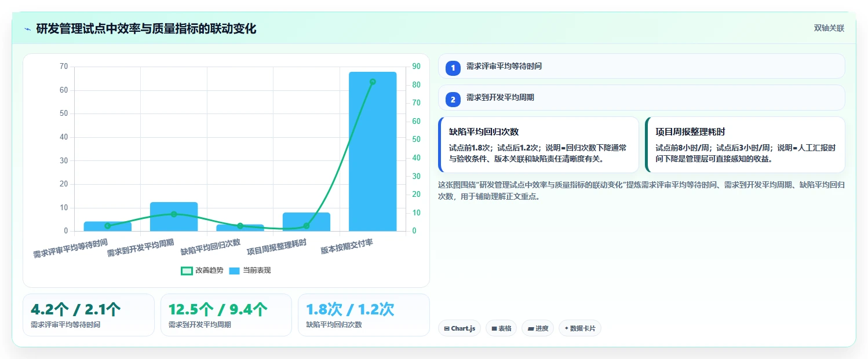Click blue 当前表现 legend swatch
Screen dimensions: 868x359
(235, 270)
